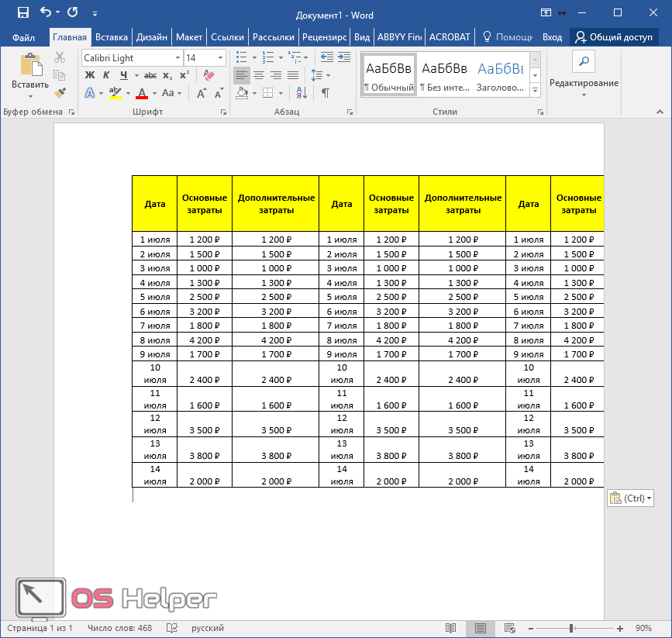Click the Format Painter brush icon
This screenshot has height=638, width=672.
point(60,92)
